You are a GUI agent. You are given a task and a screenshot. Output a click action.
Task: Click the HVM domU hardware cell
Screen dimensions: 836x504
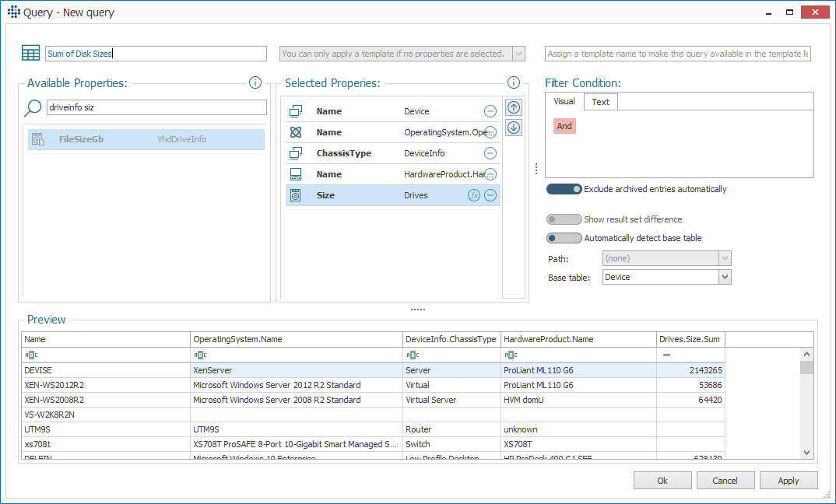pos(578,400)
